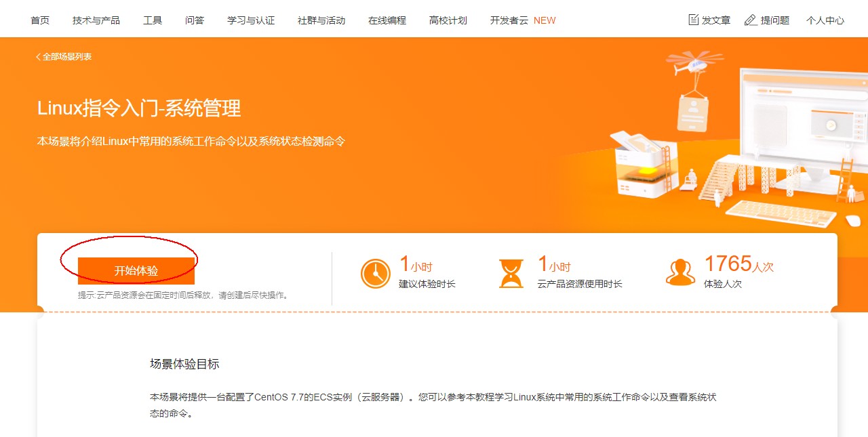This screenshot has height=437, width=868.
Task: Click the hourglass icon for resource duration
Action: tap(511, 273)
